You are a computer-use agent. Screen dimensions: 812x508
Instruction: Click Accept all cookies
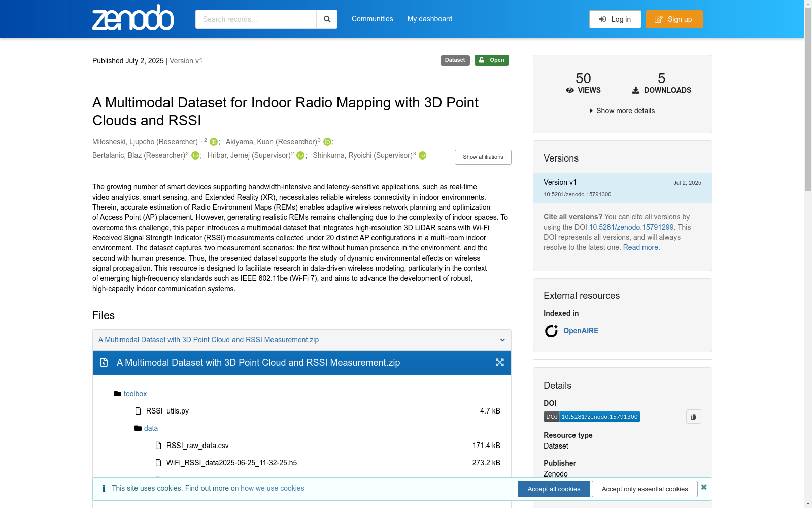(x=554, y=489)
